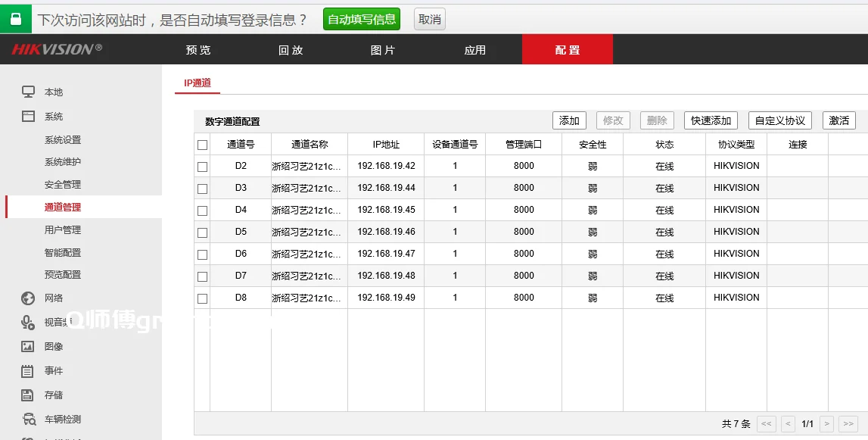The width and height of the screenshot is (868, 440).
Task: Click the green lock icon in password bar
Action: pyautogui.click(x=16, y=19)
